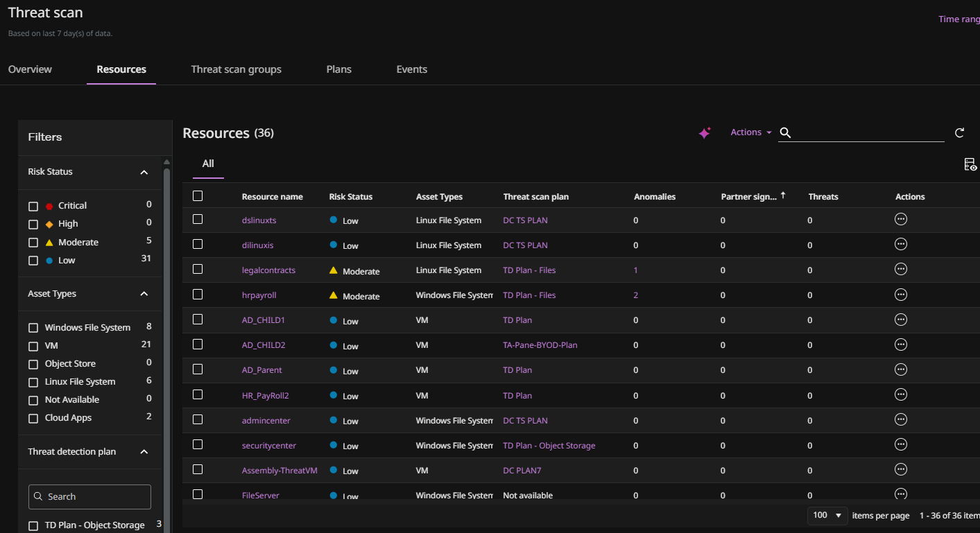Open the hrpayroll resource link
This screenshot has height=533, width=980.
click(x=259, y=295)
